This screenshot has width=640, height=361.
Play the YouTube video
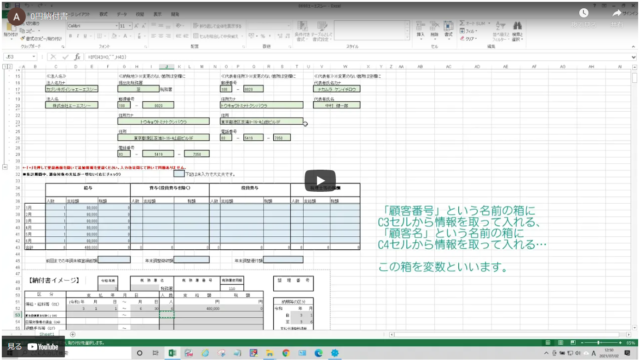pyautogui.click(x=320, y=180)
